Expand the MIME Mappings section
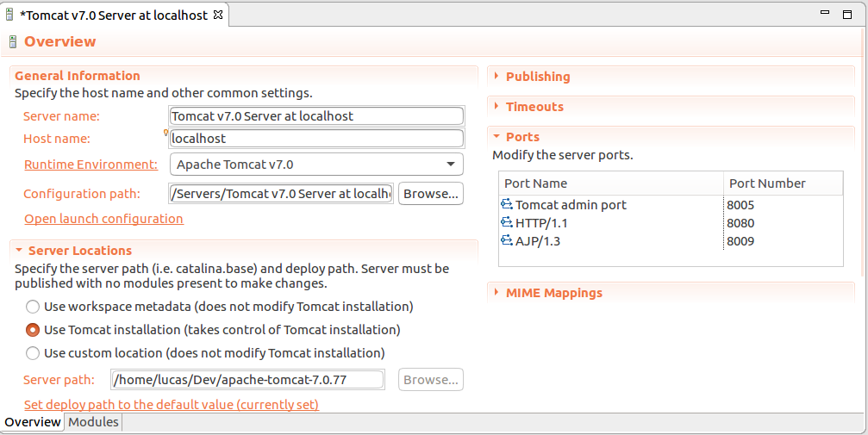The width and height of the screenshot is (868, 435). pos(496,292)
